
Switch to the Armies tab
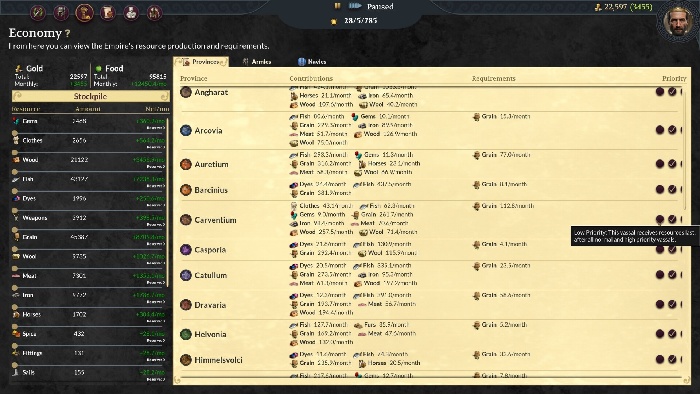257,62
